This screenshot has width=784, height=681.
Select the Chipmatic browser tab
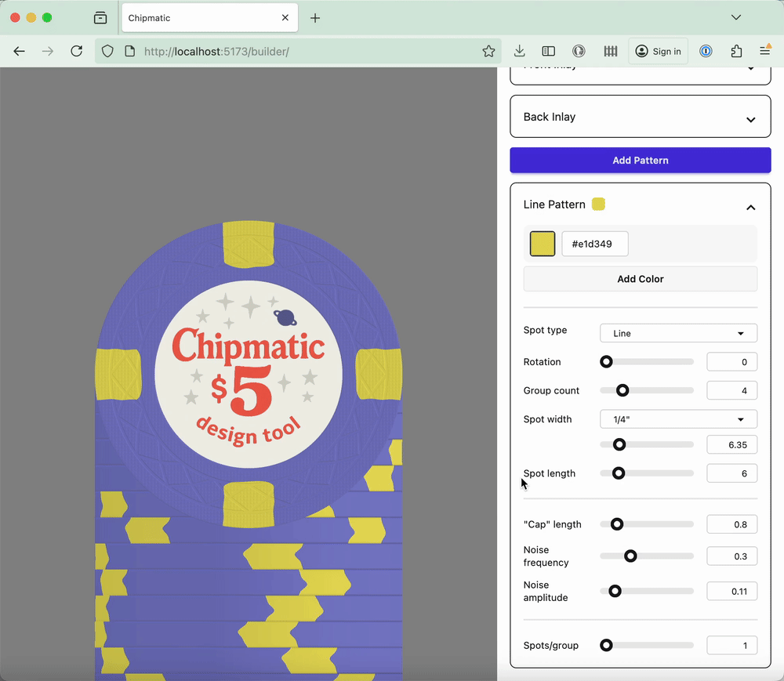210,18
